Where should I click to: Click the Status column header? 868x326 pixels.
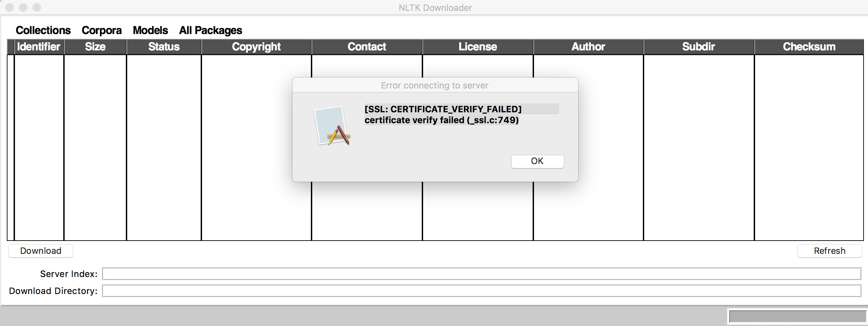point(164,47)
